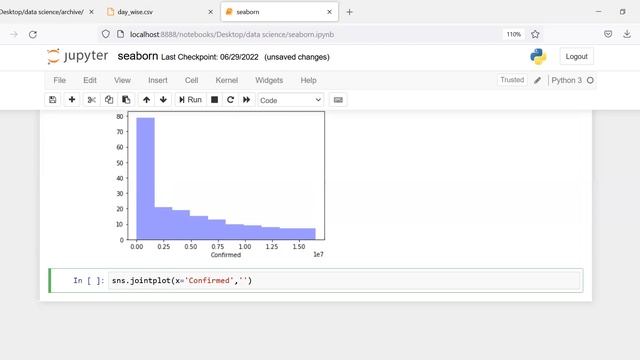Open the Insert menu
The width and height of the screenshot is (640, 360).
[158, 80]
